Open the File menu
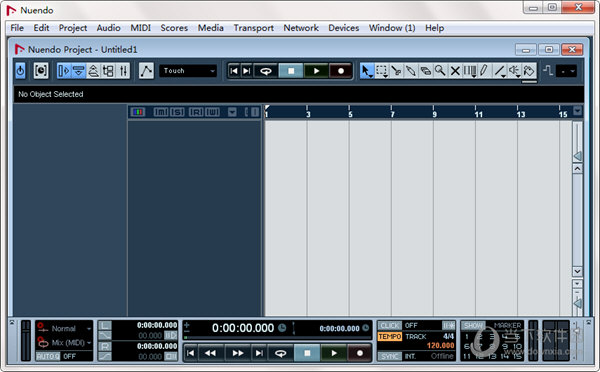Viewport: 600px width, 372px height. tap(17, 28)
